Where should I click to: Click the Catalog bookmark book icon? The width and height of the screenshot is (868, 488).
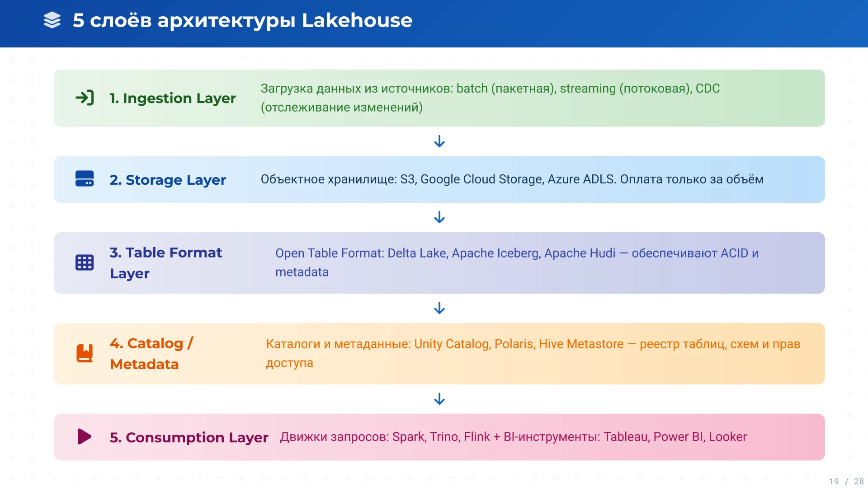point(85,353)
